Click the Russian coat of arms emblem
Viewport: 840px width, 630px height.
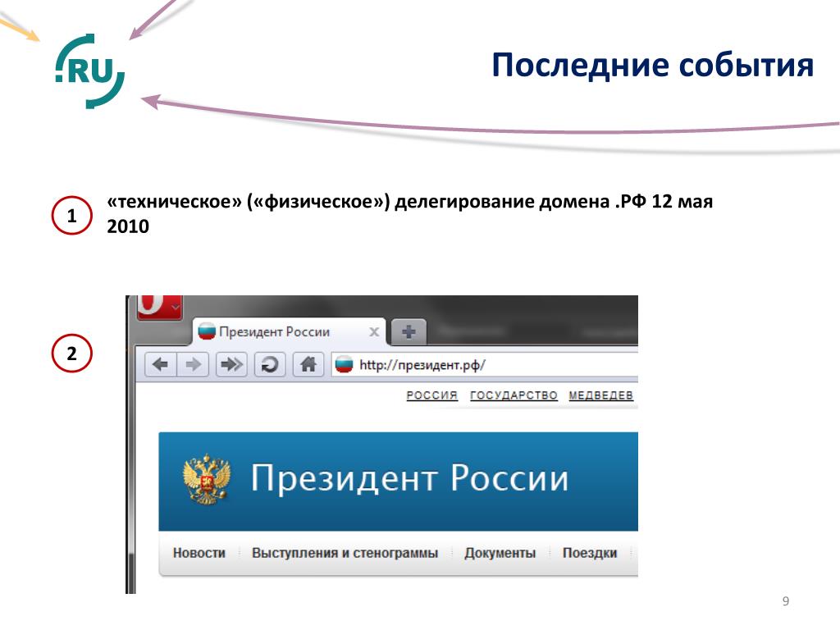pyautogui.click(x=207, y=479)
